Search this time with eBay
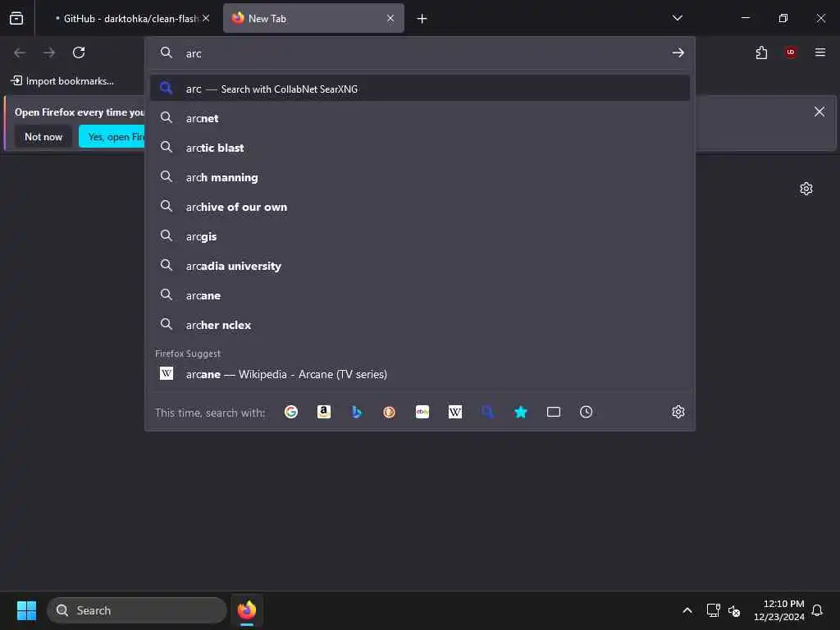Image resolution: width=840 pixels, height=630 pixels. point(422,412)
